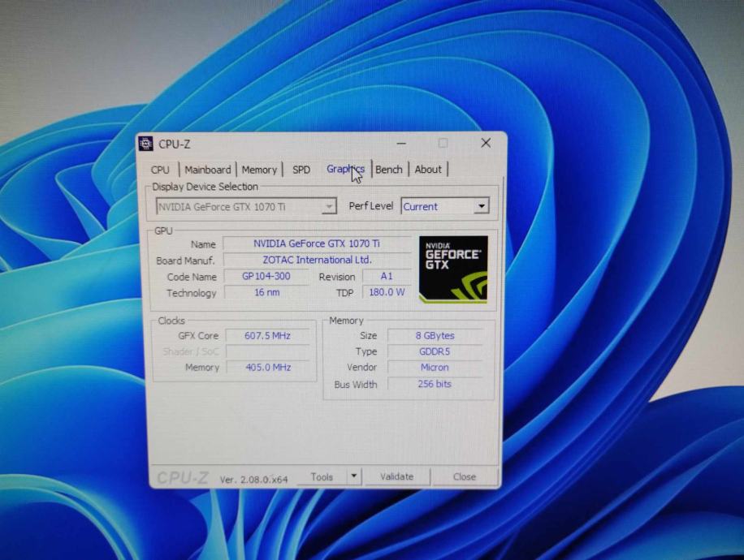Screen dimensions: 744x560
Task: Click the Validate button
Action: (396, 476)
